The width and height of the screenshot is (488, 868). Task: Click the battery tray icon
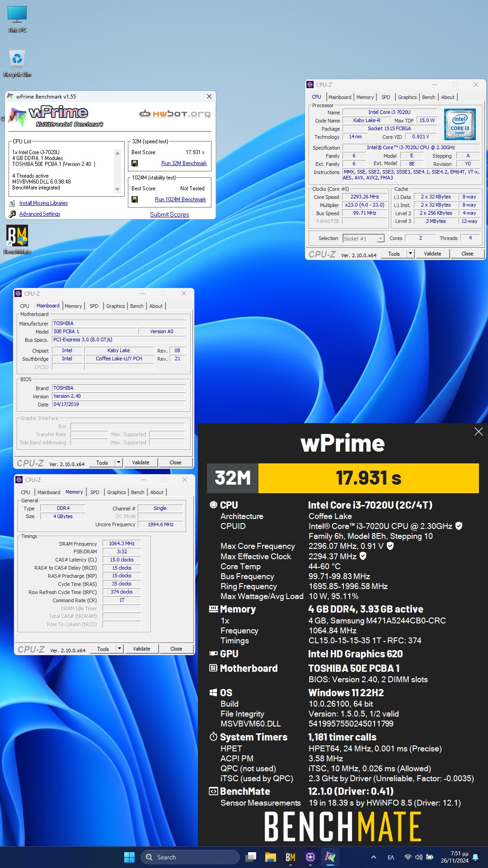[x=430, y=857]
